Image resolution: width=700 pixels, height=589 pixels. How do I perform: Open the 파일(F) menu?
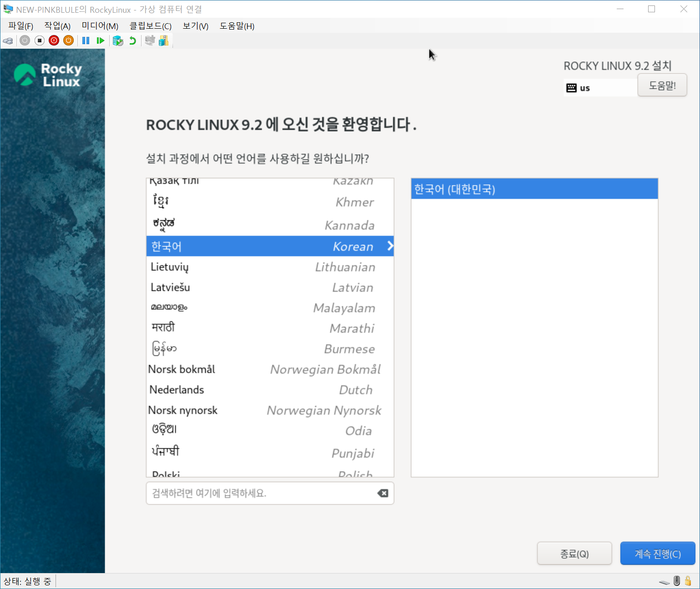click(x=21, y=26)
